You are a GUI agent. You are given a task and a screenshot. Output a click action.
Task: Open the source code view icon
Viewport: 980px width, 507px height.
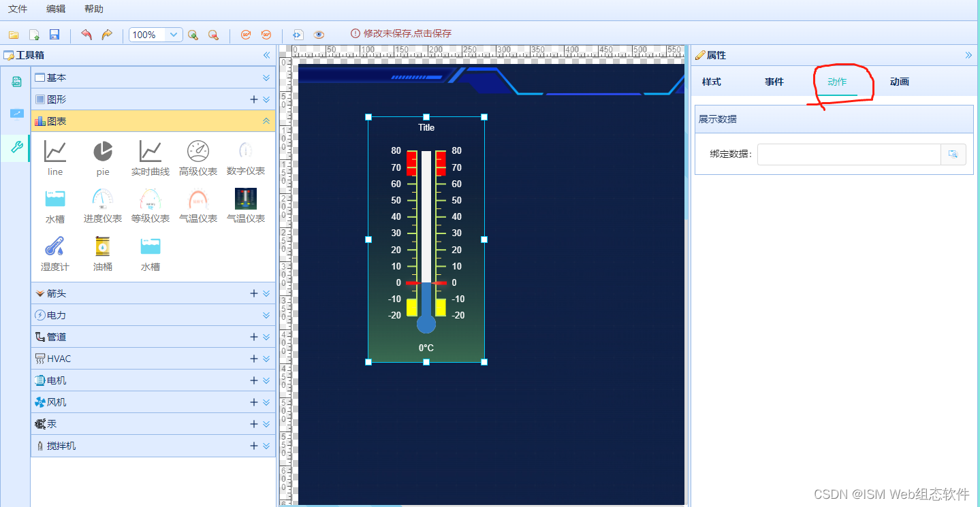298,35
